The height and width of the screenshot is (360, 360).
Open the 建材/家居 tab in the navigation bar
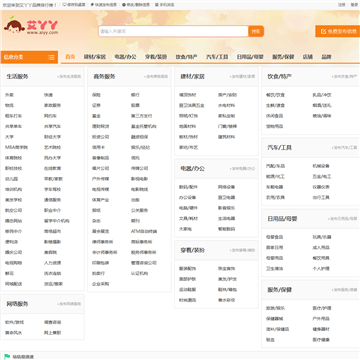(x=95, y=57)
